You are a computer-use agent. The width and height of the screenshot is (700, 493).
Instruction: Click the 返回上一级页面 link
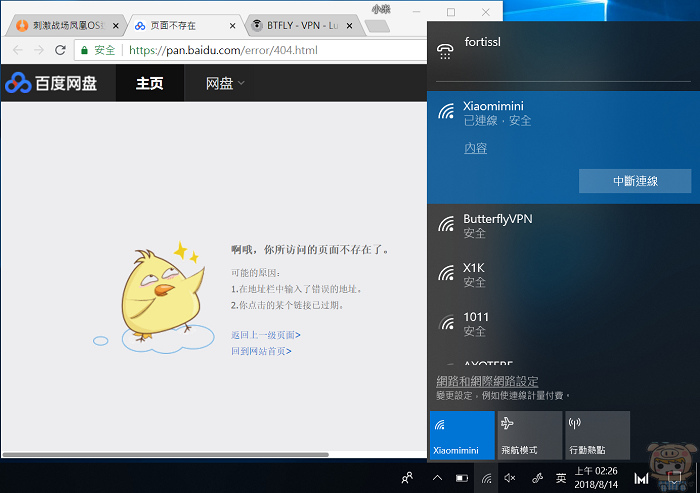pyautogui.click(x=265, y=335)
